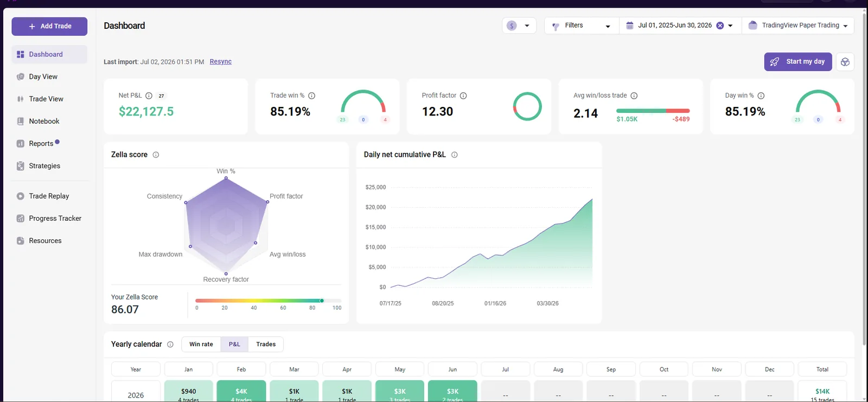Click the Trade View candlestick icon

tap(21, 99)
